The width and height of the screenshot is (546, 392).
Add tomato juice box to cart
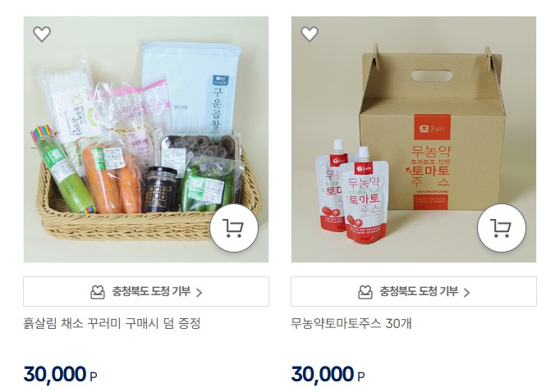coord(502,228)
